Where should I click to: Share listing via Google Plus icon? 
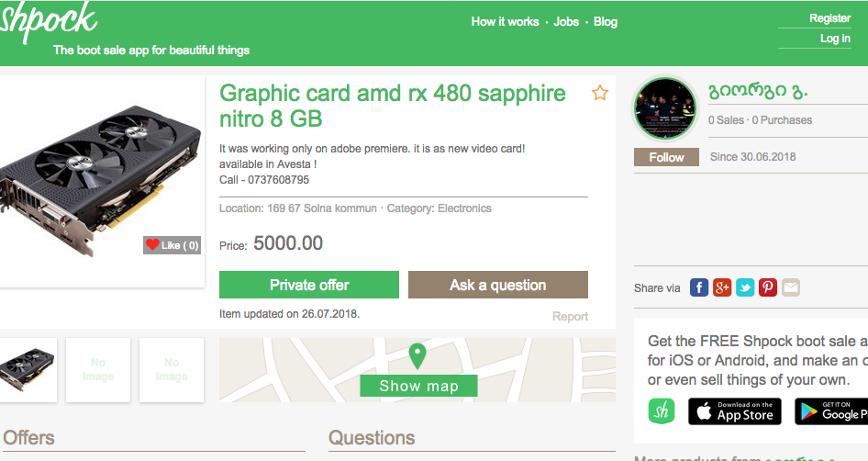point(722,287)
